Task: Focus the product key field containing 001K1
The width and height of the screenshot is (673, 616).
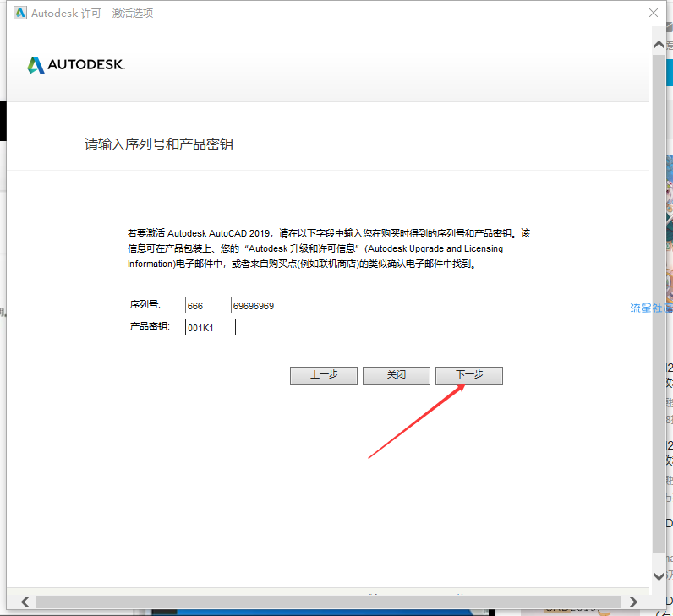Action: click(211, 327)
